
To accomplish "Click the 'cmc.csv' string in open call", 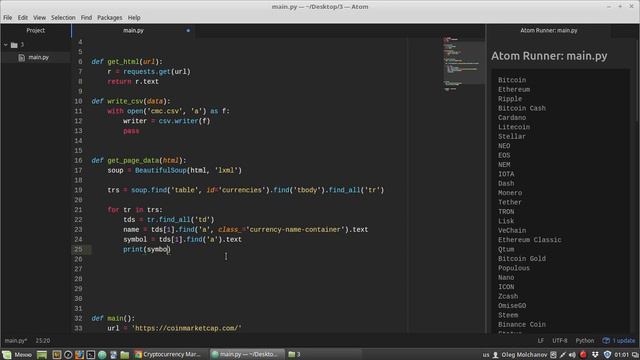I will (x=165, y=111).
